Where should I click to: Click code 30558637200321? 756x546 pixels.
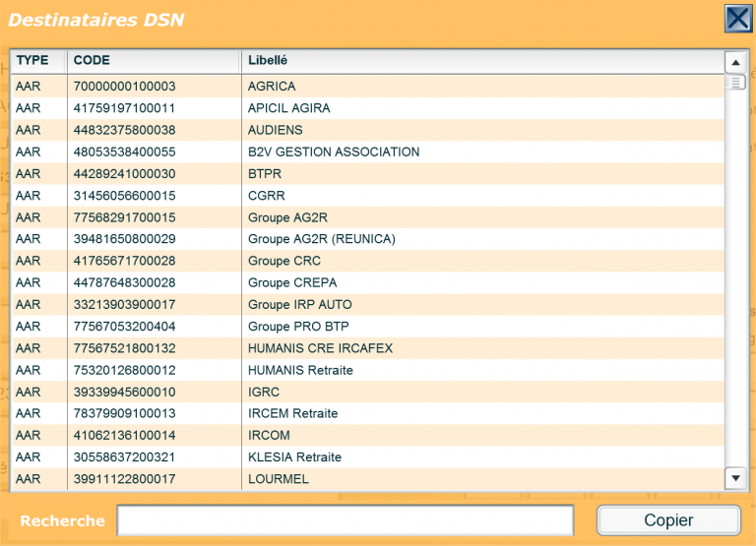coord(124,456)
